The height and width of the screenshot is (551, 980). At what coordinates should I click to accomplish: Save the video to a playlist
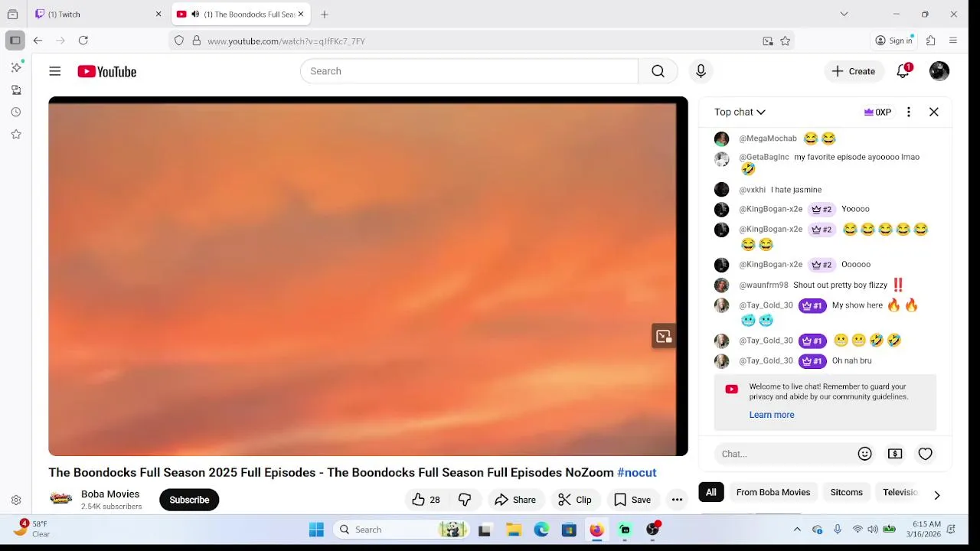click(632, 500)
